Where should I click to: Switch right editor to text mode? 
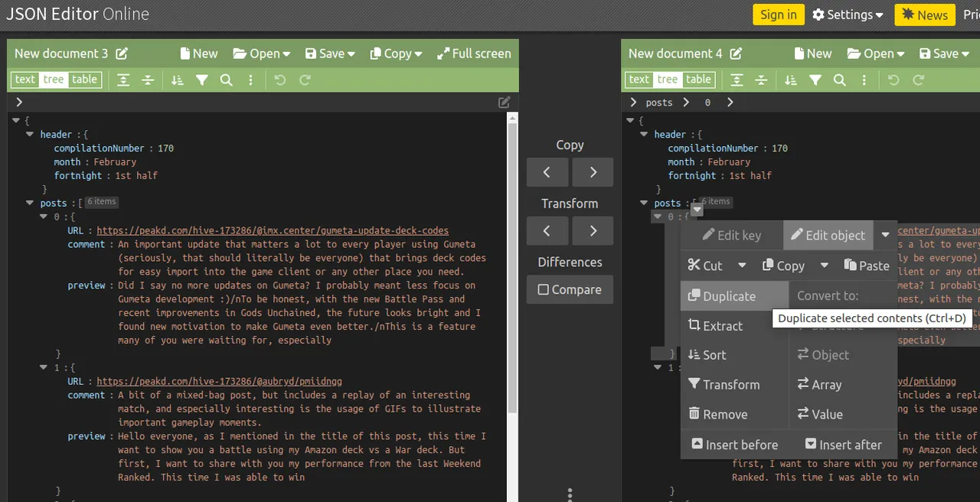[x=639, y=80]
